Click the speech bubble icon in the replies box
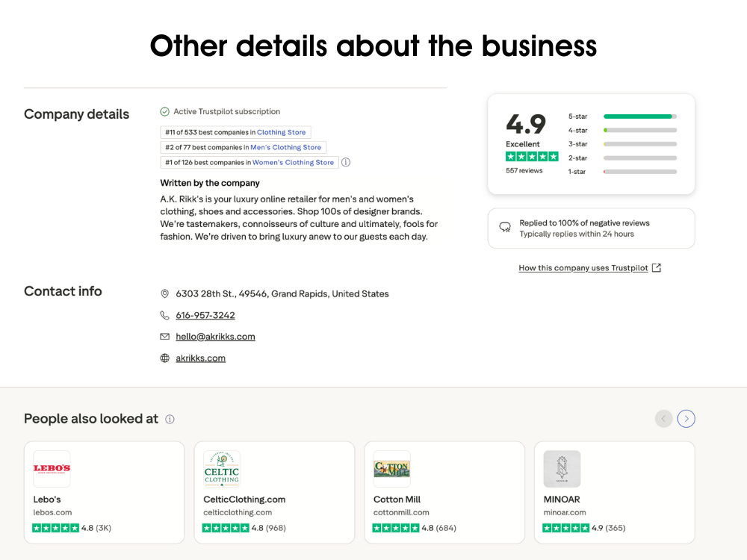 [504, 227]
